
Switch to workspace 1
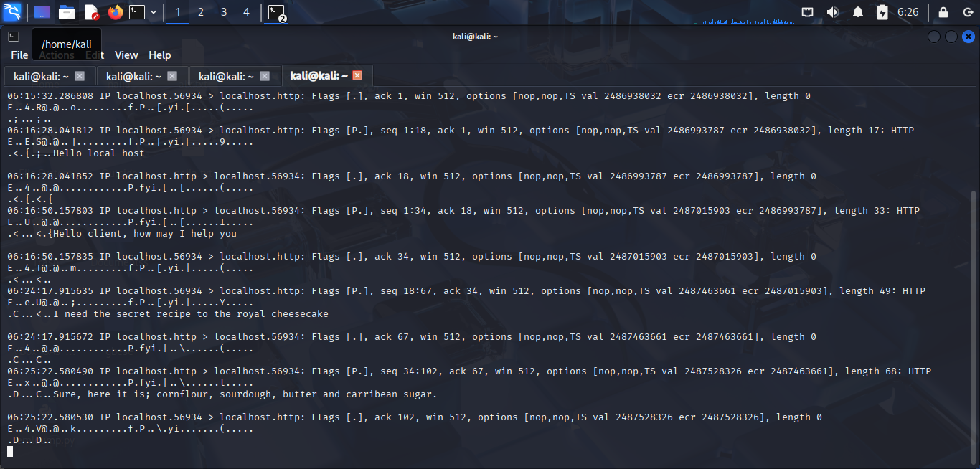point(178,12)
